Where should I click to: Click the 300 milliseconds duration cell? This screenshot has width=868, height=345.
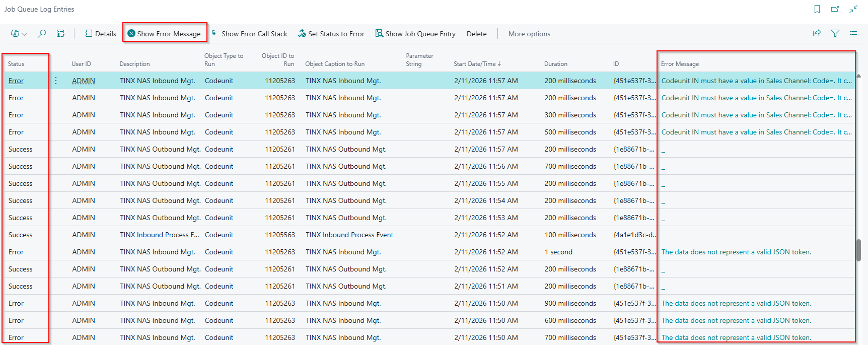tap(570, 115)
